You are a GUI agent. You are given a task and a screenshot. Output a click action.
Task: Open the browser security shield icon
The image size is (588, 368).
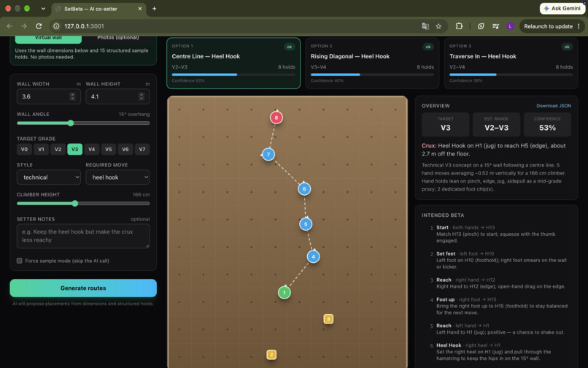tap(481, 26)
